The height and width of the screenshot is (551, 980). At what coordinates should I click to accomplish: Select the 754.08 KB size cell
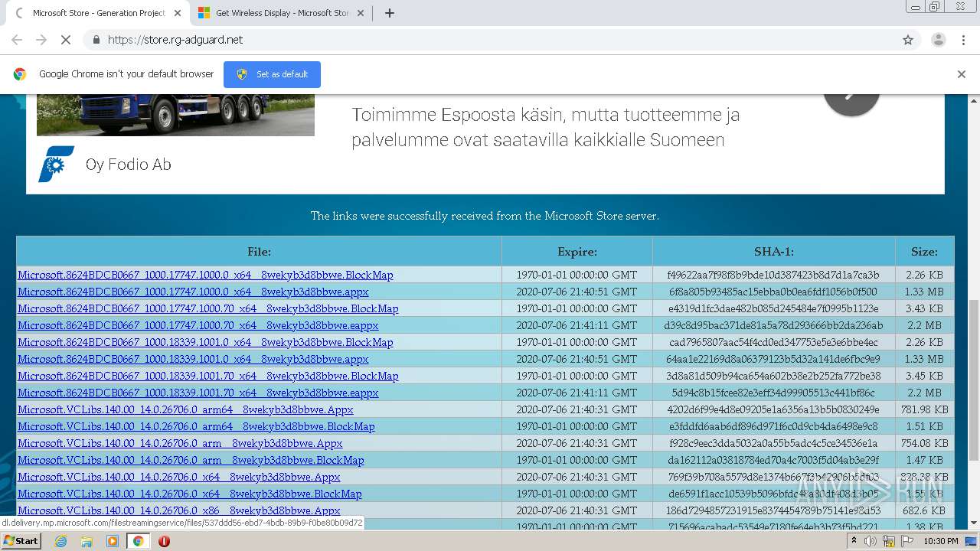click(x=925, y=443)
